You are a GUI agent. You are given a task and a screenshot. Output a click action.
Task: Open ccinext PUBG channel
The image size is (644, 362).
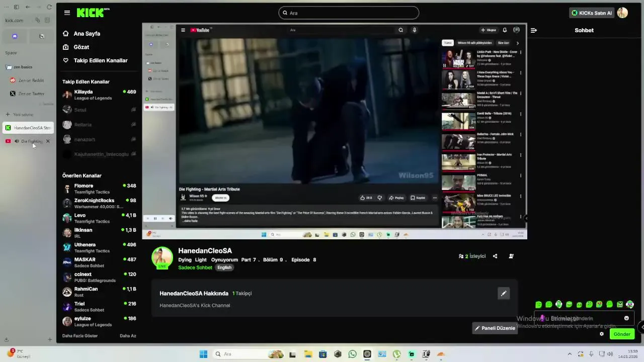(99, 277)
